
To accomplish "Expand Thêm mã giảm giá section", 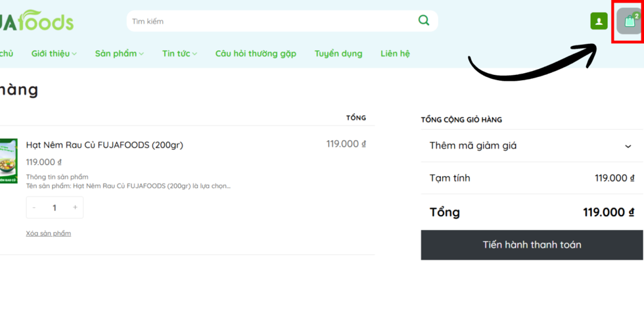I will point(532,145).
